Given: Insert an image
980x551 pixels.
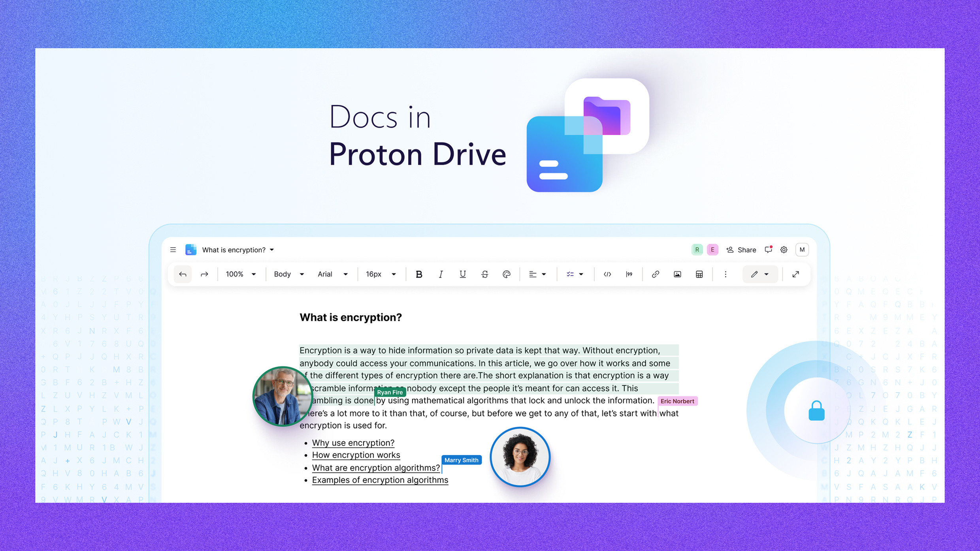Looking at the screenshot, I should click(677, 274).
